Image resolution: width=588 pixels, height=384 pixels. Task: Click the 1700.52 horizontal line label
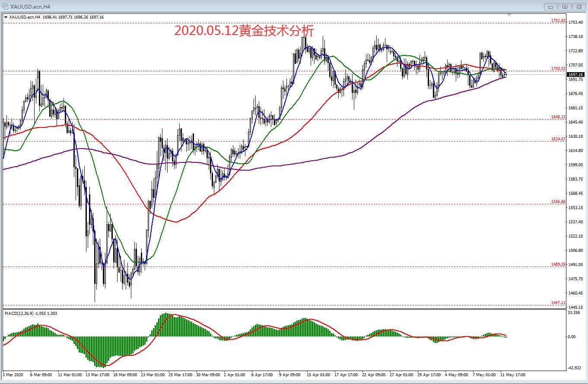pos(558,68)
